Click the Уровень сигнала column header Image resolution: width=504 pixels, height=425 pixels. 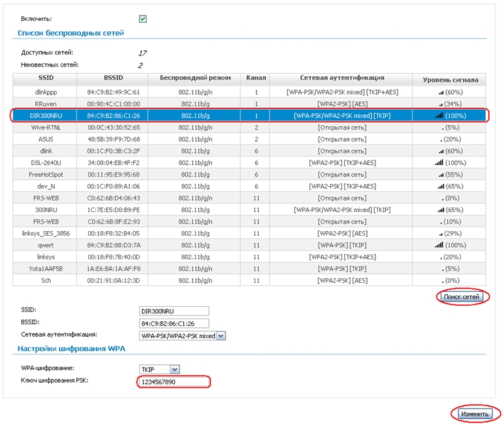(450, 80)
